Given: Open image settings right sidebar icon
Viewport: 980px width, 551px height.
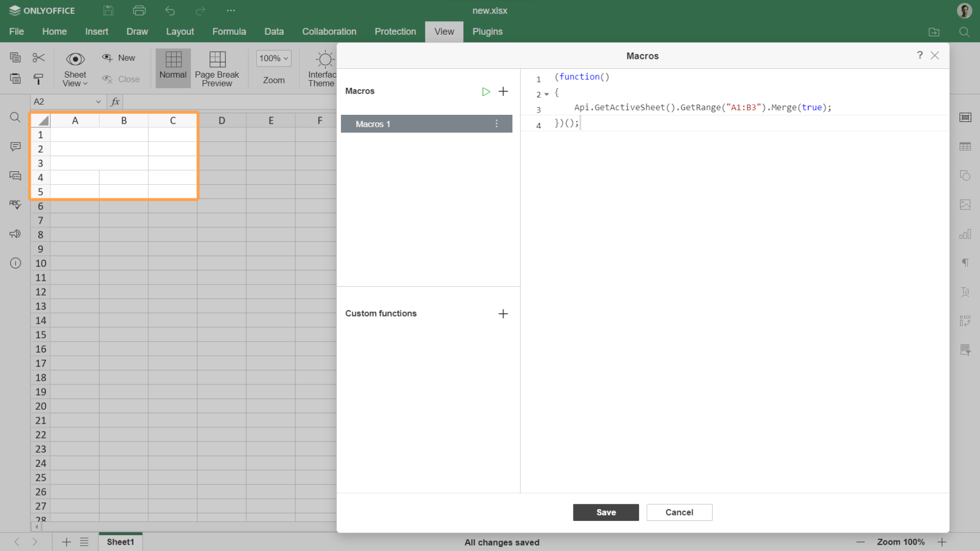Looking at the screenshot, I should (965, 204).
